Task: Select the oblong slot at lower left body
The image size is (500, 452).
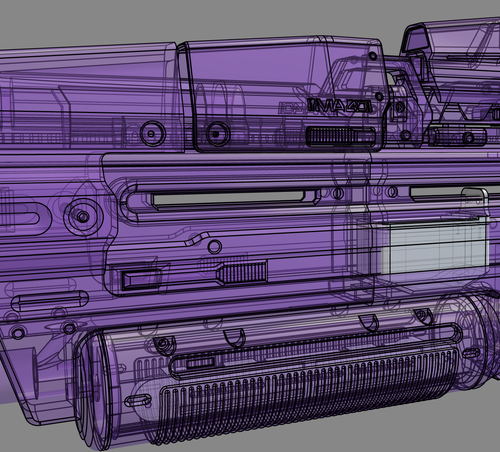Action: click(x=49, y=301)
